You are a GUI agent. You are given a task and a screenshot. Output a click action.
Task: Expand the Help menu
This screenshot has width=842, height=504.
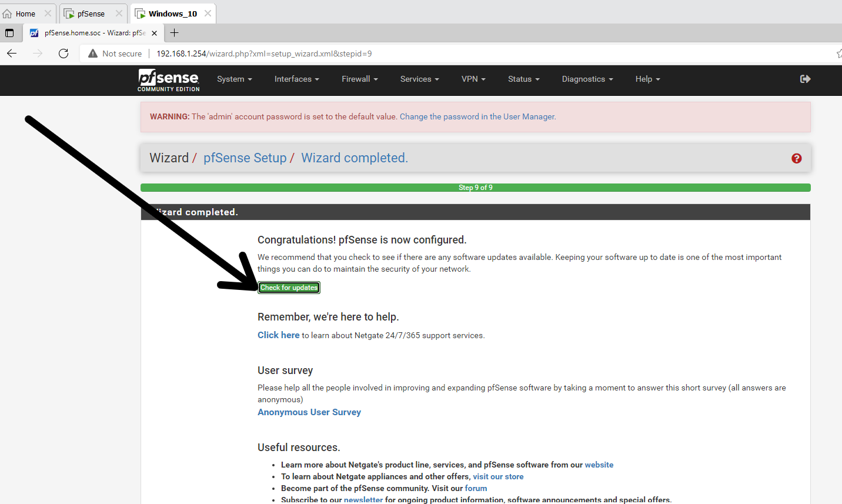[x=648, y=79]
